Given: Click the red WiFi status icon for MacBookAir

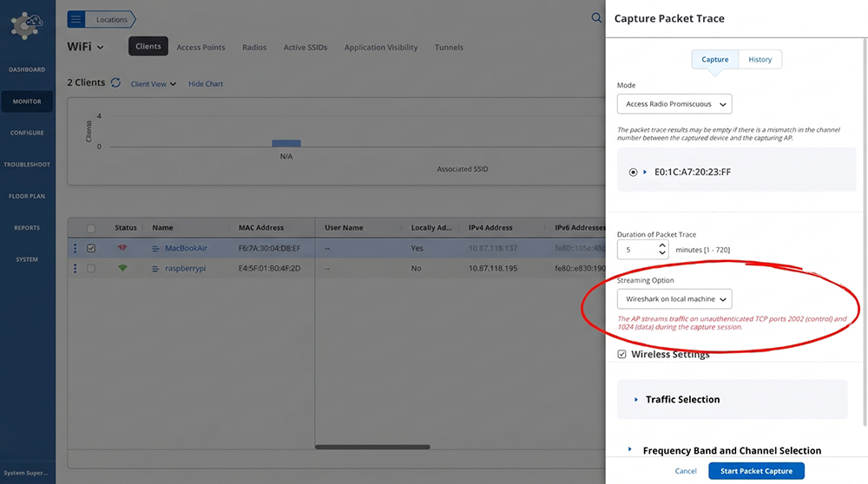Looking at the screenshot, I should pos(122,248).
